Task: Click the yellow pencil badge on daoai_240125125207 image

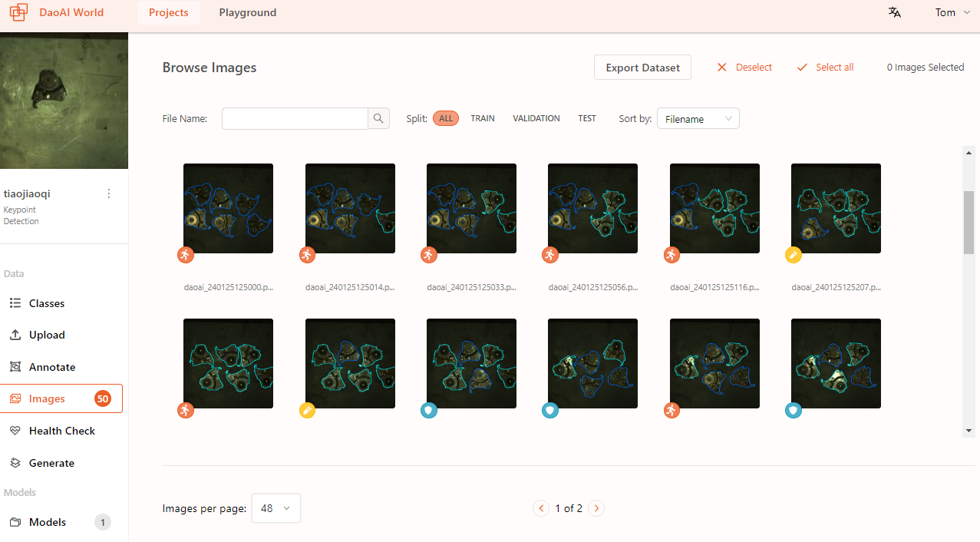Action: [x=794, y=255]
